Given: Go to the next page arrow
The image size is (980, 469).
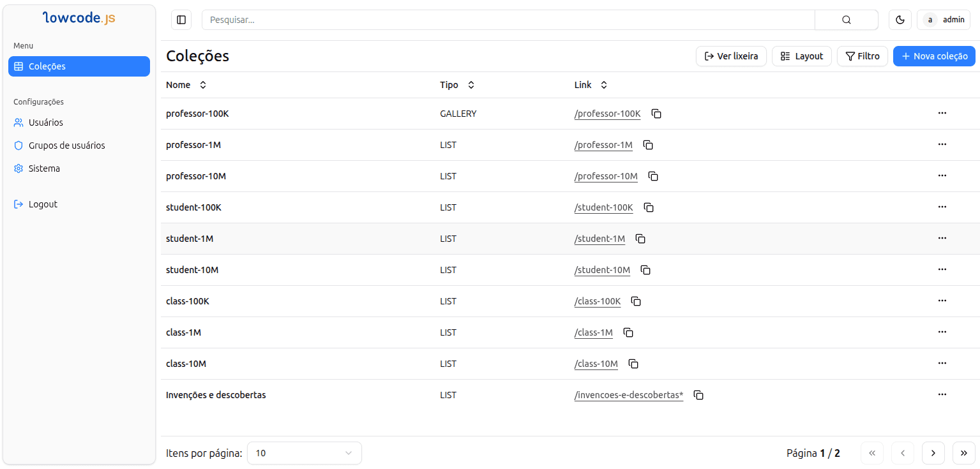Looking at the screenshot, I should (933, 453).
